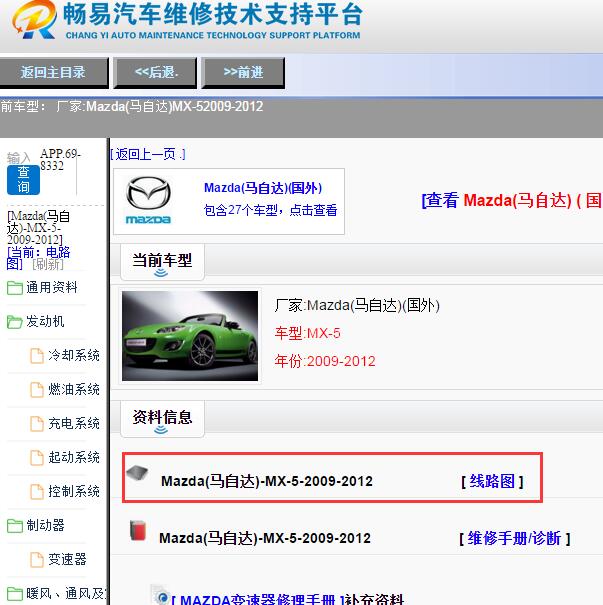603x605 pixels.
Task: Click the 车型:MX-5 text
Action: (x=307, y=333)
